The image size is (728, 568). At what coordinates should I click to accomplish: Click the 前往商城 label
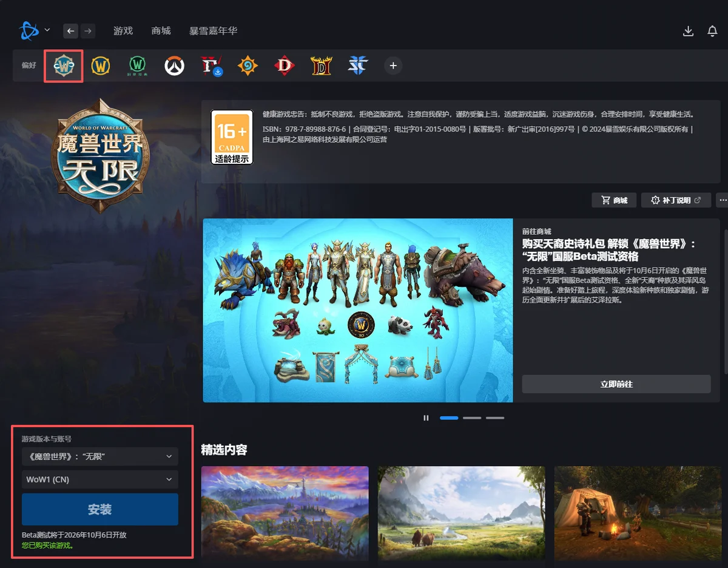[537, 231]
